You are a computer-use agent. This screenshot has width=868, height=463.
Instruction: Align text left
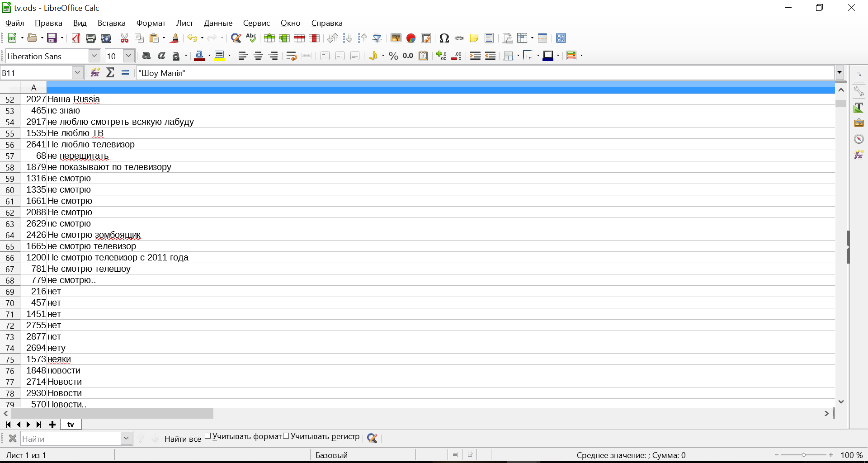[243, 56]
